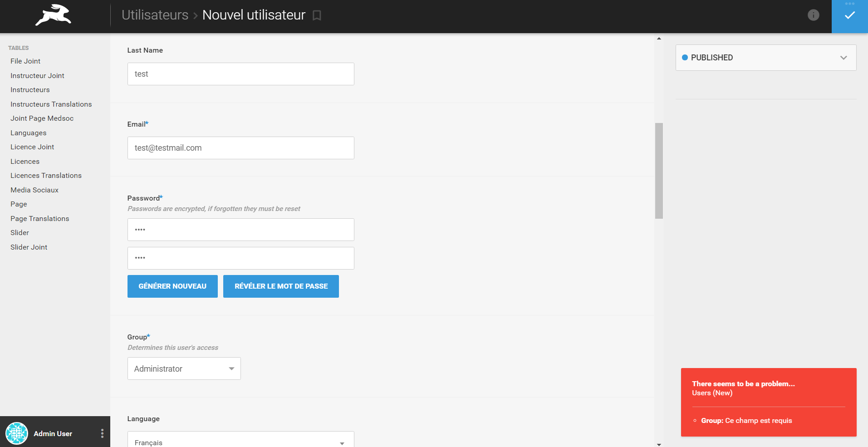Bookmark this page with the bookmark icon
Image resolution: width=868 pixels, height=447 pixels.
[317, 15]
